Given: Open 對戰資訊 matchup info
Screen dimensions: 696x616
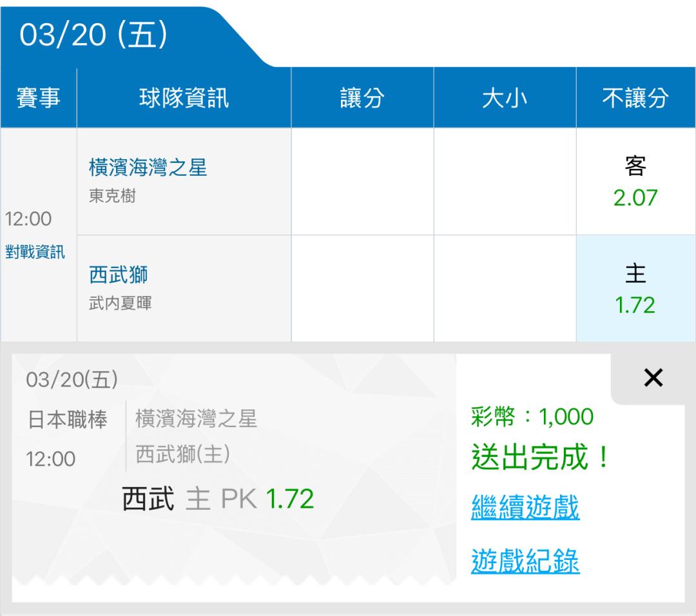Looking at the screenshot, I should [x=35, y=252].
